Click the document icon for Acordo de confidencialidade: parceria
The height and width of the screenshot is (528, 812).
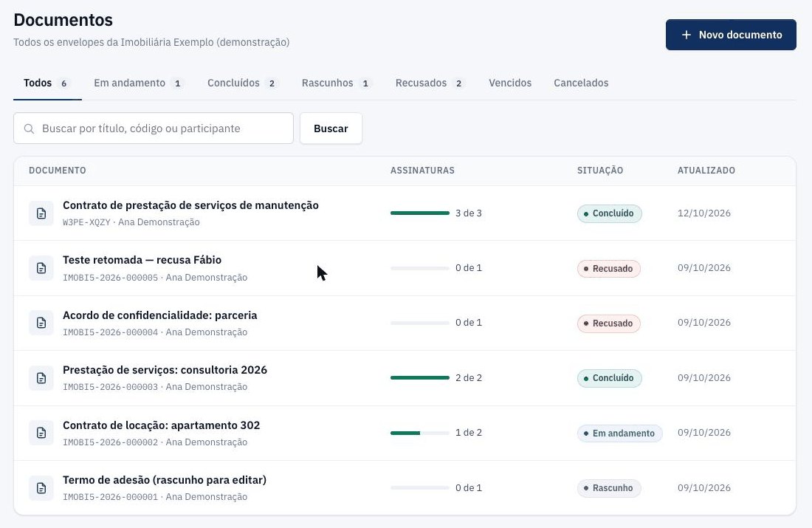pyautogui.click(x=41, y=323)
